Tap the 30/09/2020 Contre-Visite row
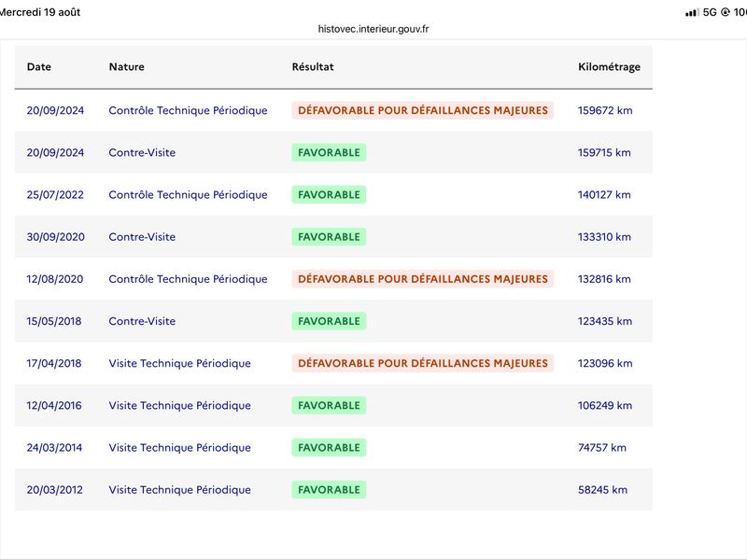Viewport: 747px width, 560px height. (x=333, y=237)
